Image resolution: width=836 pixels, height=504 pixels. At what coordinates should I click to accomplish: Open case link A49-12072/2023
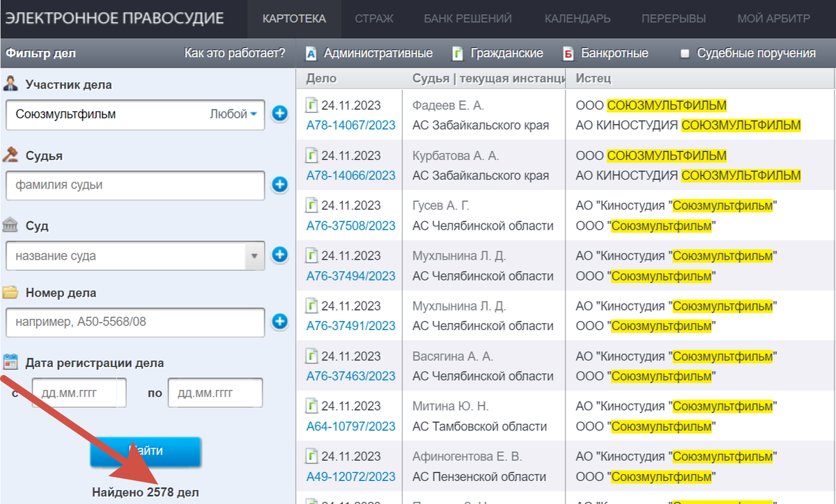point(350,476)
